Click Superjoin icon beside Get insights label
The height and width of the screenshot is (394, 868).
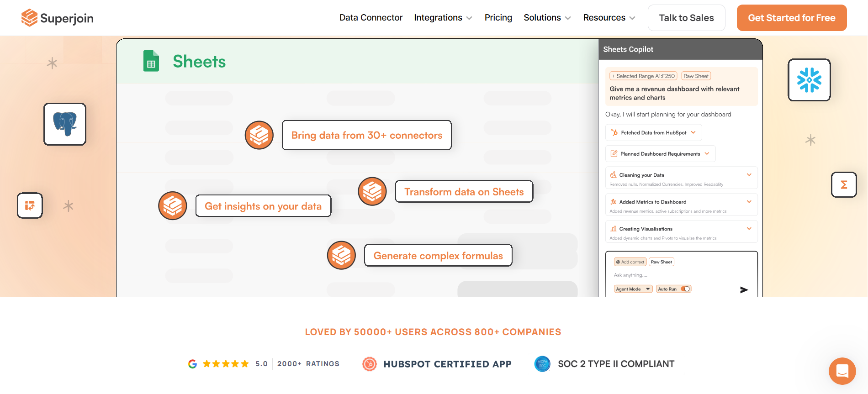coord(173,205)
